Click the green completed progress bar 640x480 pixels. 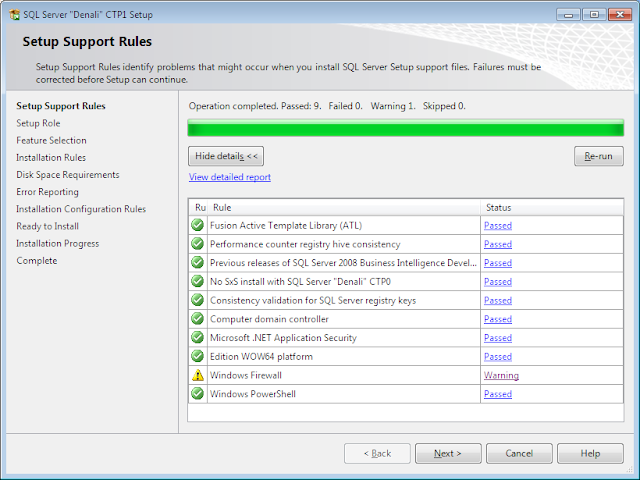[x=406, y=128]
